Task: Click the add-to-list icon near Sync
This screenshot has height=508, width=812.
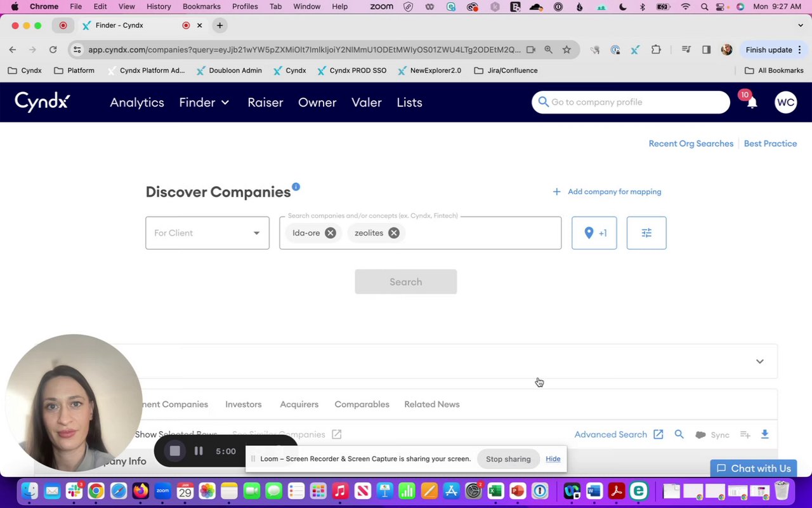Action: 745,435
